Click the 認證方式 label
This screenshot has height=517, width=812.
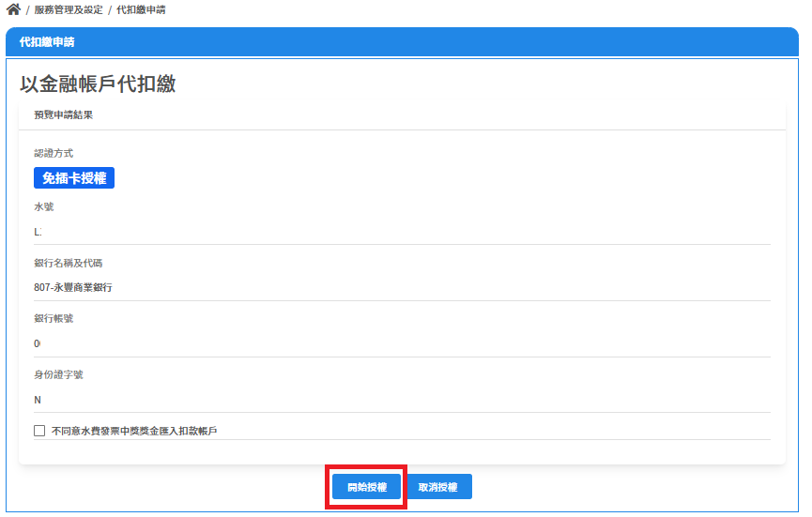(x=54, y=152)
